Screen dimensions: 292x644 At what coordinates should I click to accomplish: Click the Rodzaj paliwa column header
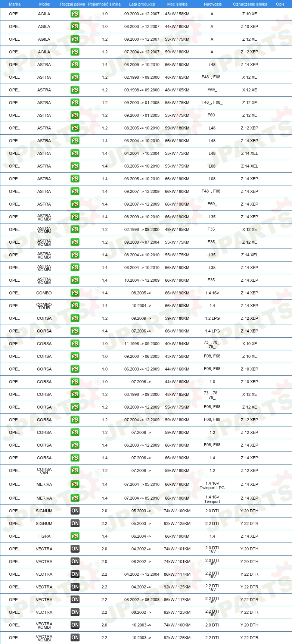point(72,4)
